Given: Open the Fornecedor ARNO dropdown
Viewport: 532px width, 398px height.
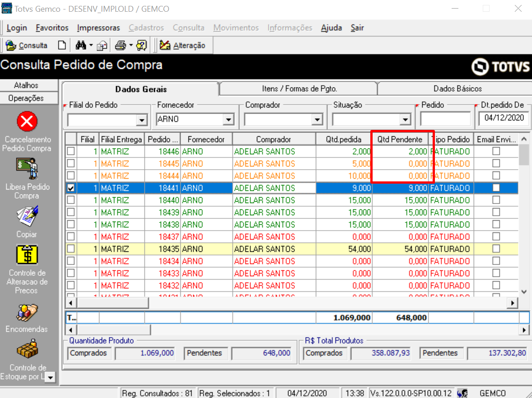Looking at the screenshot, I should point(229,120).
